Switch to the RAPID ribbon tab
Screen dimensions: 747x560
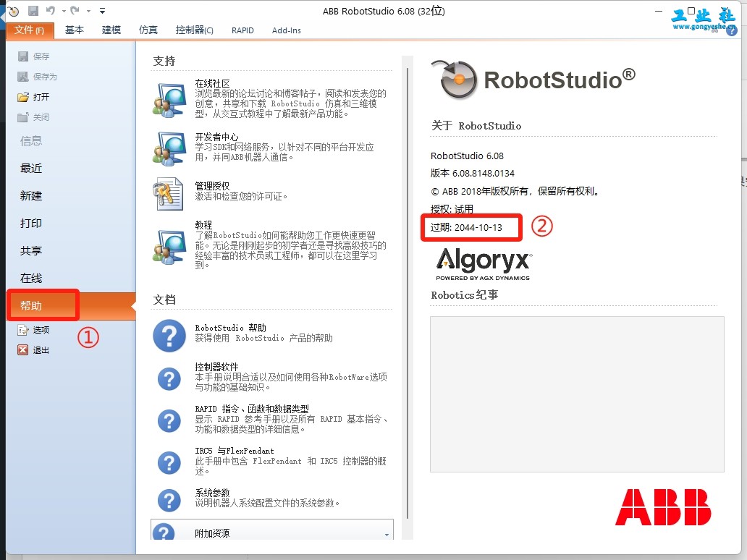click(x=242, y=30)
